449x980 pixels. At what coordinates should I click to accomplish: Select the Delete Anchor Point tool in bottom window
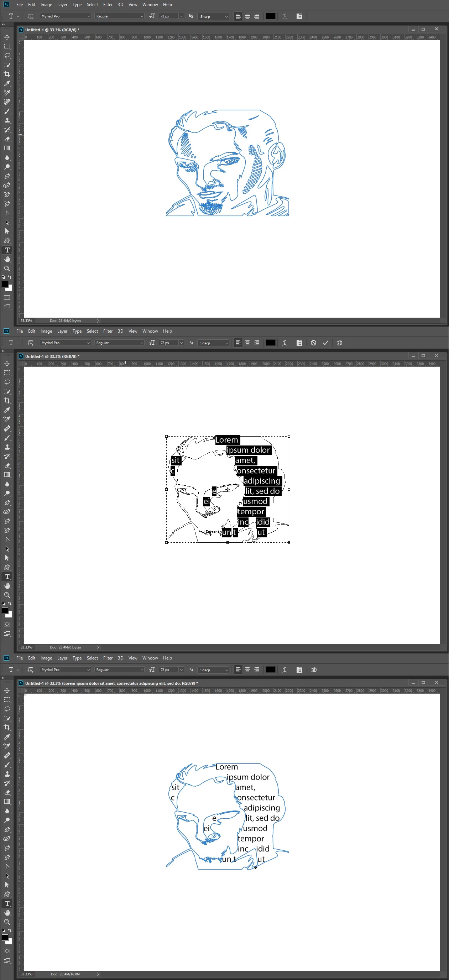pos(7,857)
